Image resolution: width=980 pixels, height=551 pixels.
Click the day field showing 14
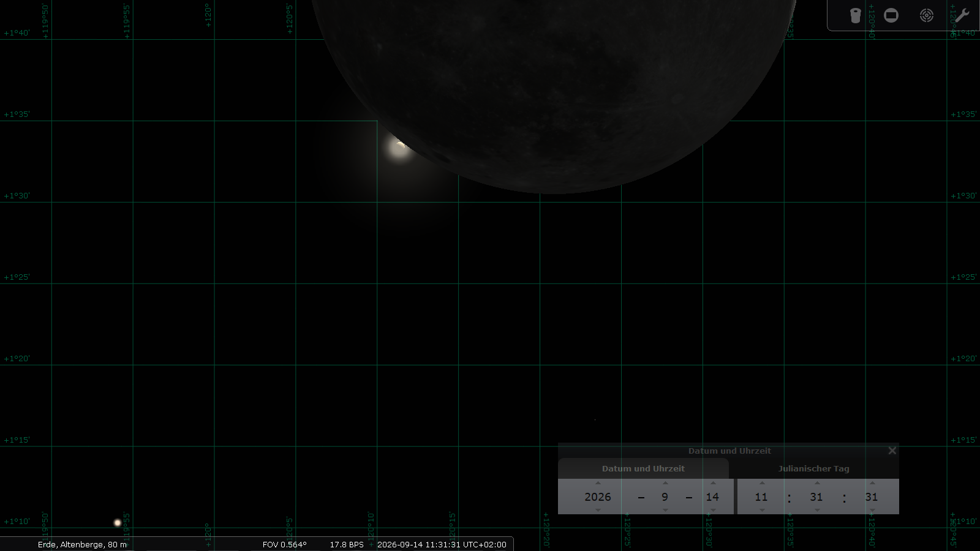(x=712, y=497)
